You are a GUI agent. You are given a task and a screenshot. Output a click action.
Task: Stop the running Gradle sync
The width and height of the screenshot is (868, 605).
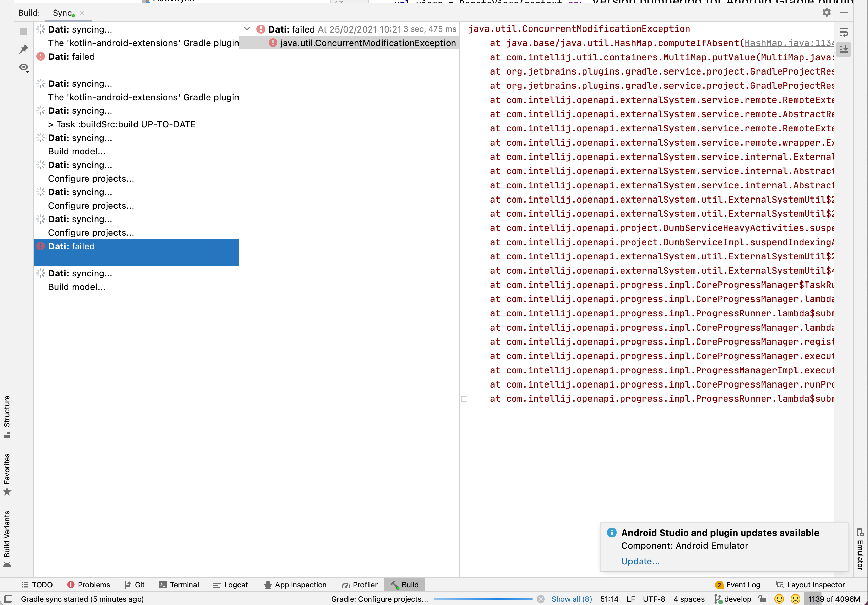click(24, 32)
